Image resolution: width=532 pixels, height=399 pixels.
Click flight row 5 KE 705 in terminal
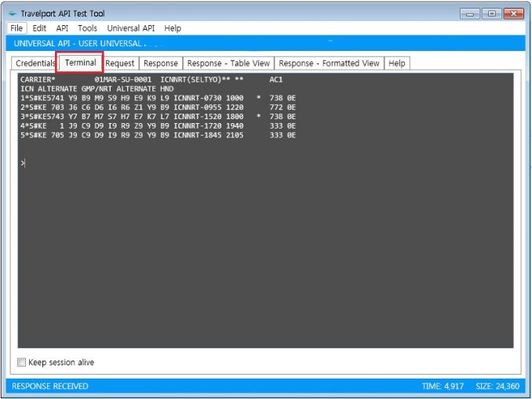pos(158,135)
